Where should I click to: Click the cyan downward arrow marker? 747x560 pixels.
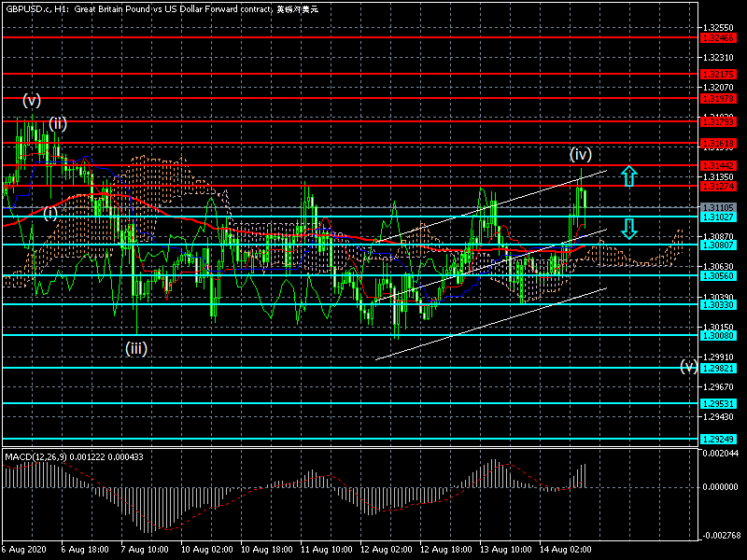629,228
